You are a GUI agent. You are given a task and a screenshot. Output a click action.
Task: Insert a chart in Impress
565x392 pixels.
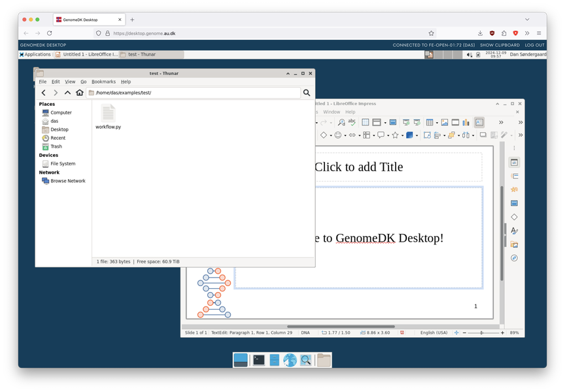(466, 122)
